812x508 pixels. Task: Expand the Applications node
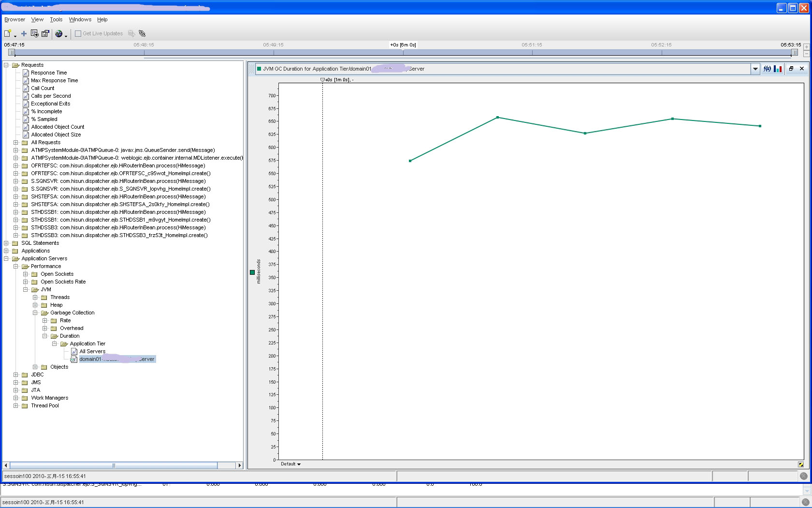6,251
